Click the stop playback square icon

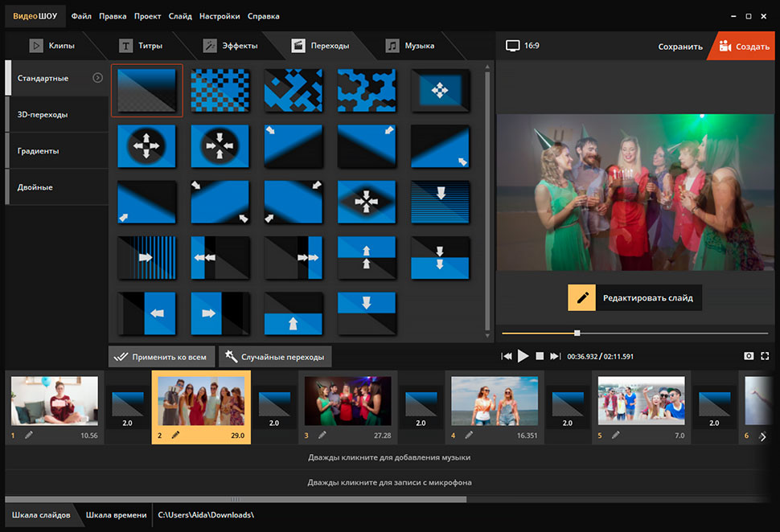(x=540, y=355)
